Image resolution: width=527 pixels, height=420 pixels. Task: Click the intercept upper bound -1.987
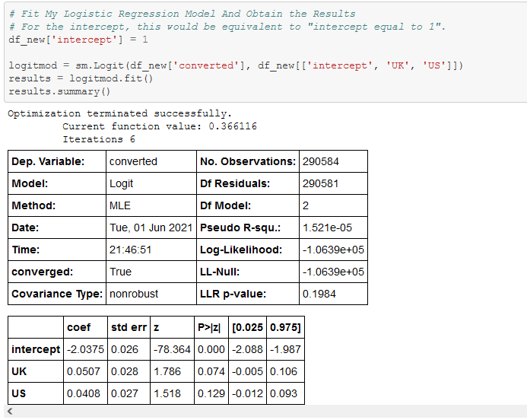[285, 349]
